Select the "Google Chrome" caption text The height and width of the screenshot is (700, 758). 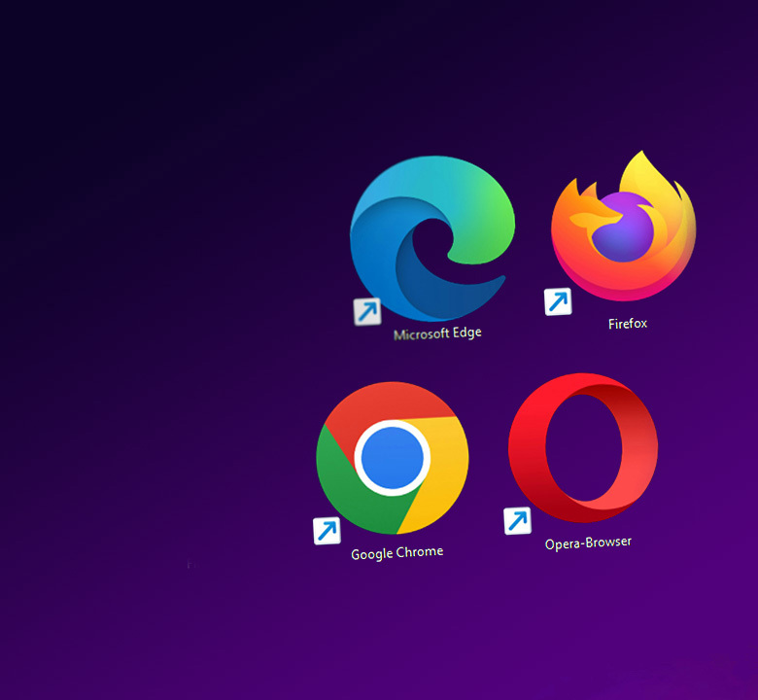click(x=396, y=552)
